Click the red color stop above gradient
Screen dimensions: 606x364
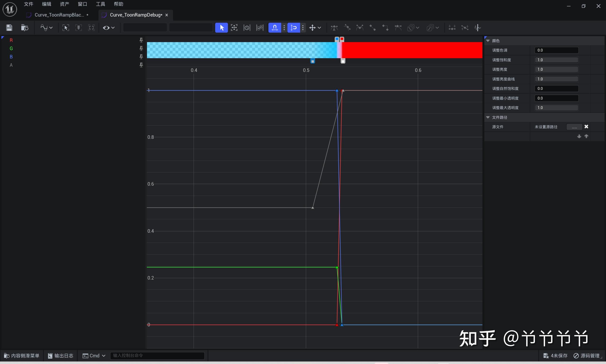coord(342,39)
